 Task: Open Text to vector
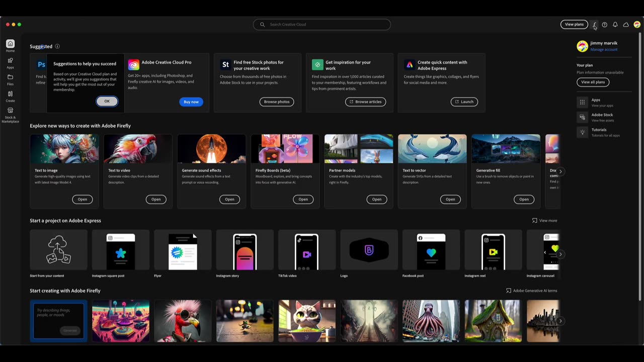point(450,199)
